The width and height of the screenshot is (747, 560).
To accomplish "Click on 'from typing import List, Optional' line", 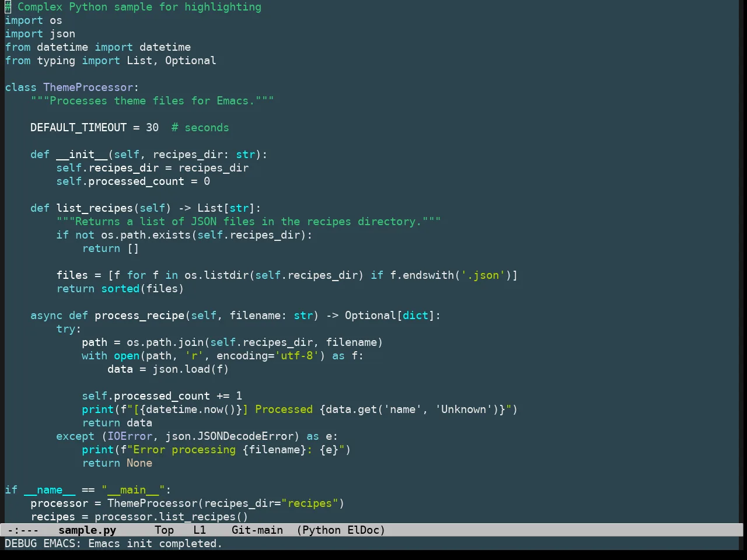I will [x=111, y=61].
